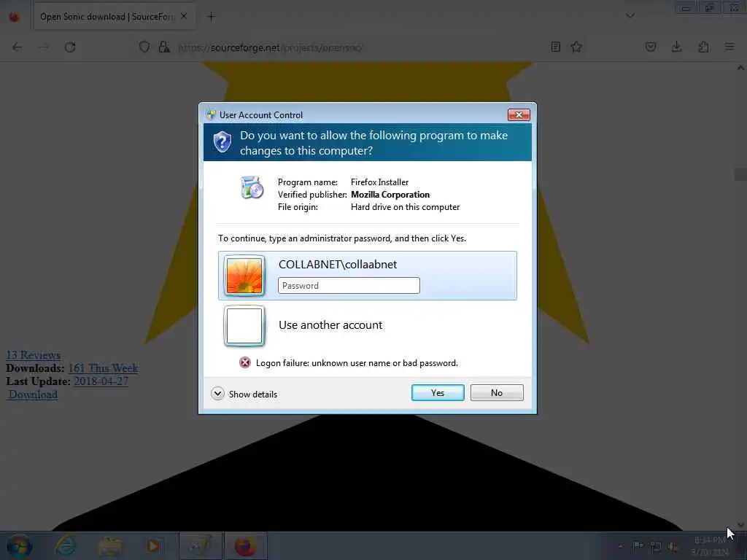Select the COLLABNET\collaabnet account avatar
Viewport: 747px width, 560px height.
point(244,276)
